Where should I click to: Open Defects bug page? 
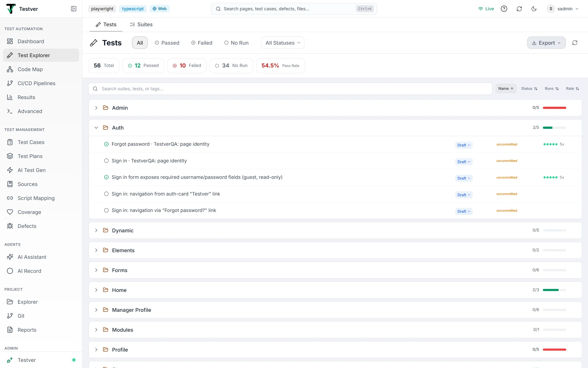coord(41,226)
